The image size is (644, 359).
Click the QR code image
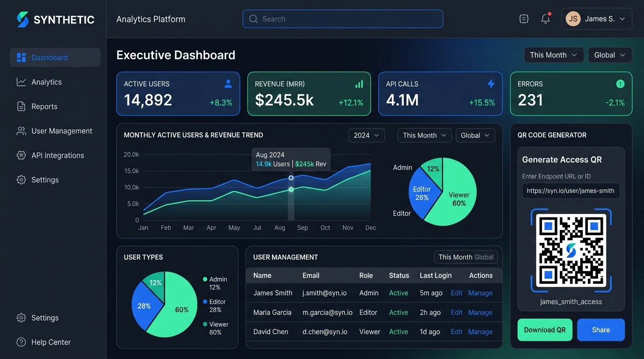[x=571, y=251]
